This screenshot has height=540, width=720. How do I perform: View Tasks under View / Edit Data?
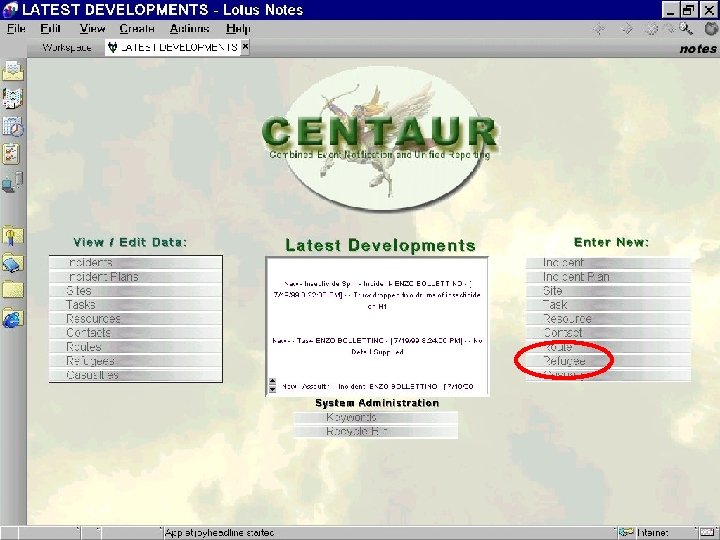coord(135,304)
